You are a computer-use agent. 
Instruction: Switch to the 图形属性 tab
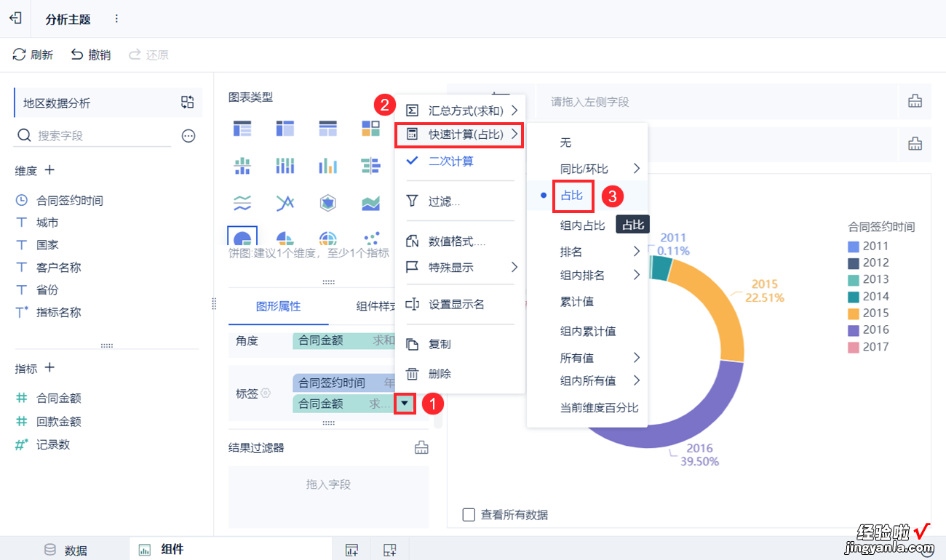coord(278,306)
